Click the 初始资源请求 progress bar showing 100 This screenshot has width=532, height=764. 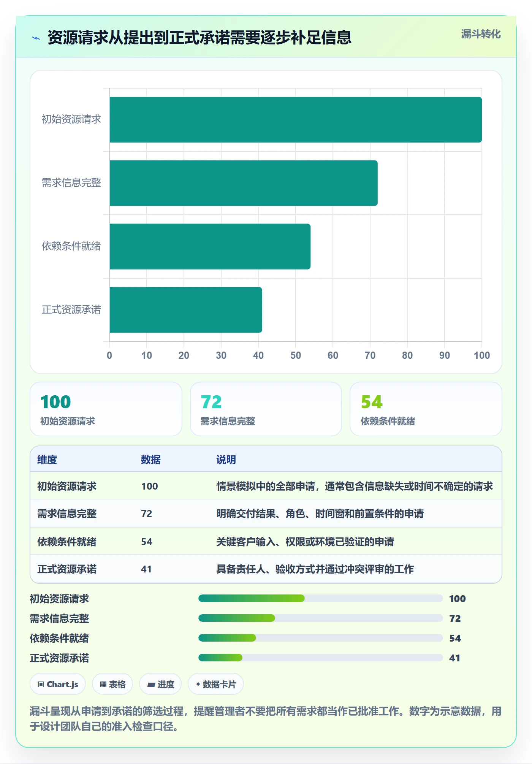[320, 598]
